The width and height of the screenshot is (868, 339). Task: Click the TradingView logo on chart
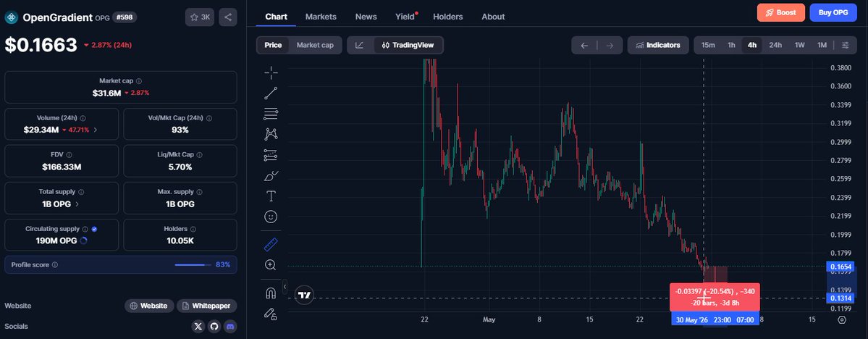[x=305, y=296]
